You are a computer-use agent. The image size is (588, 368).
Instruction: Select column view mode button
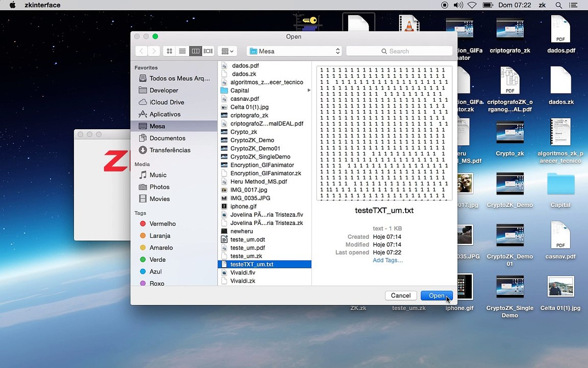195,51
